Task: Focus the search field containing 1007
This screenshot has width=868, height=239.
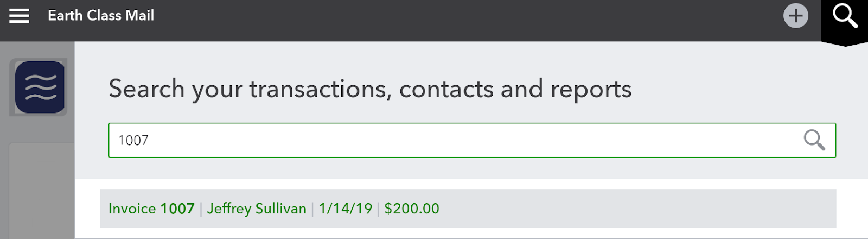Action: 472,140
